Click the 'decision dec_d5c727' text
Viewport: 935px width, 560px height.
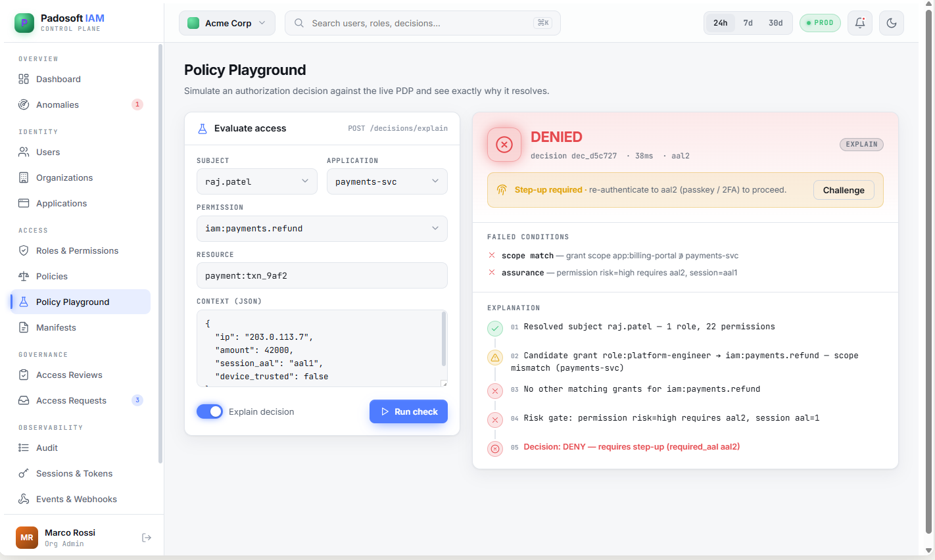coord(574,156)
